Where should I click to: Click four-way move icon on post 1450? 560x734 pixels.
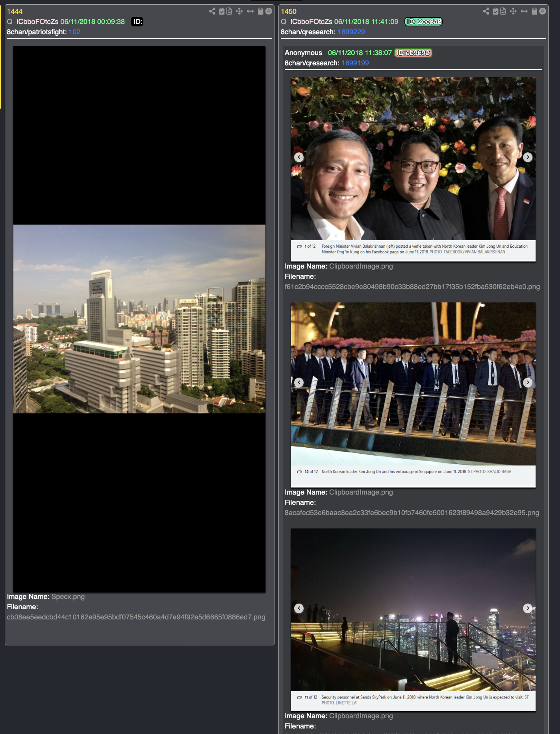point(513,11)
